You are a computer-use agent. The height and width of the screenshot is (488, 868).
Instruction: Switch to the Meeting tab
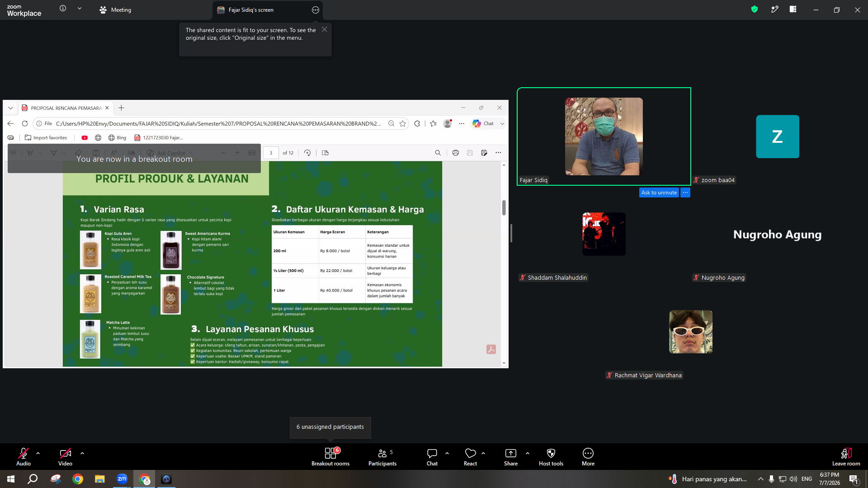point(115,9)
